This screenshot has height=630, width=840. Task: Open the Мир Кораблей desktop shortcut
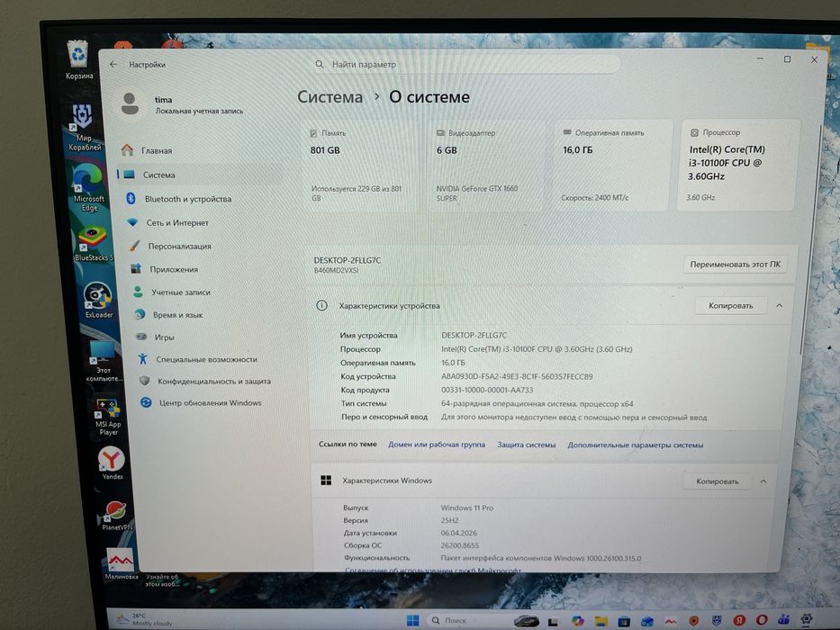tap(84, 128)
